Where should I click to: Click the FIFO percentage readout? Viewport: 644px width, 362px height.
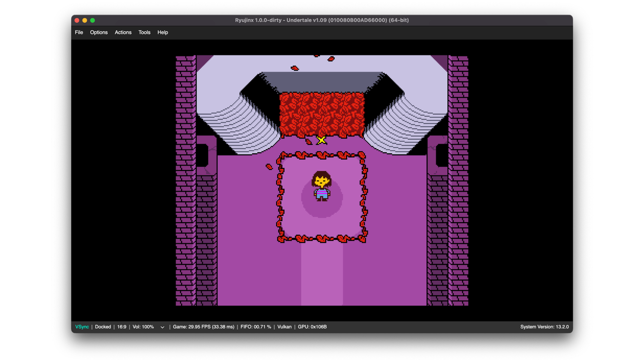tap(256, 327)
